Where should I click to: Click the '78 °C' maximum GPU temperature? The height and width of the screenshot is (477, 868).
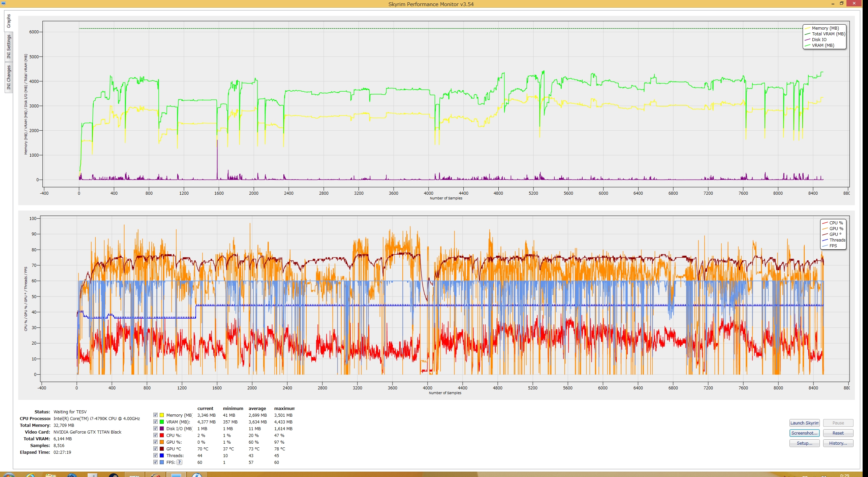point(279,449)
